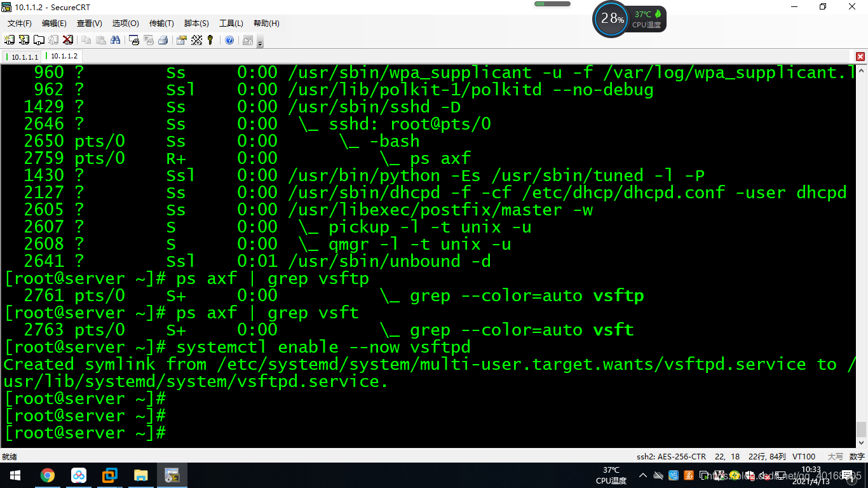The height and width of the screenshot is (488, 868).
Task: Open the 文件(F) menu
Action: coord(20,24)
